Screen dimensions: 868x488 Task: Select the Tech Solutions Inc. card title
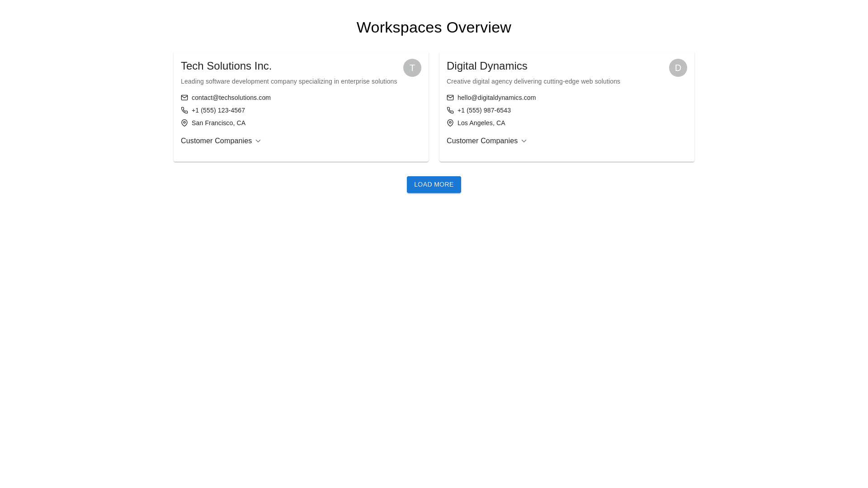pos(226,66)
